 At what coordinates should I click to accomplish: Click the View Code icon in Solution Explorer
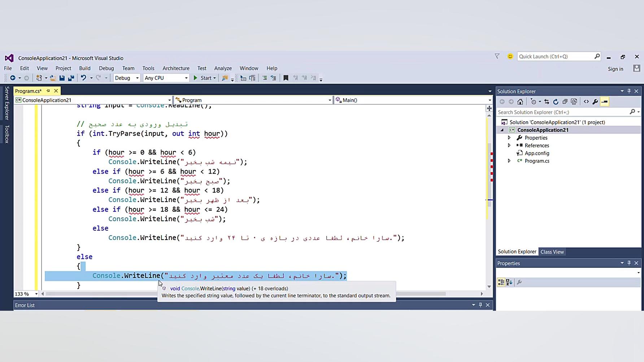tap(586, 102)
